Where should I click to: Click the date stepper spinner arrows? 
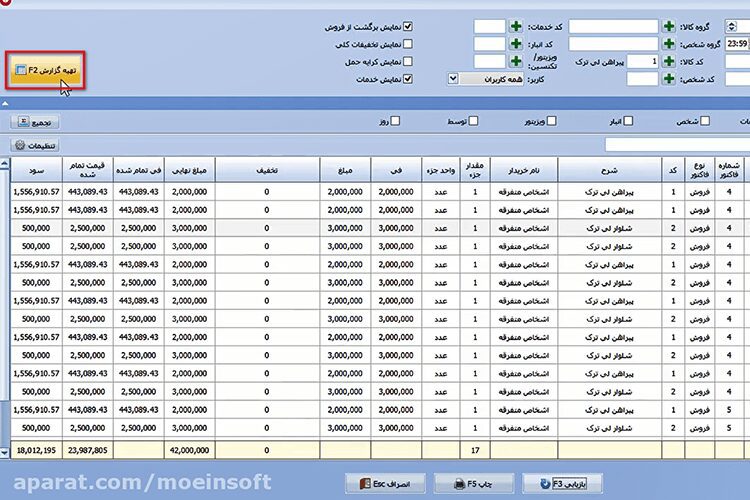point(731,26)
